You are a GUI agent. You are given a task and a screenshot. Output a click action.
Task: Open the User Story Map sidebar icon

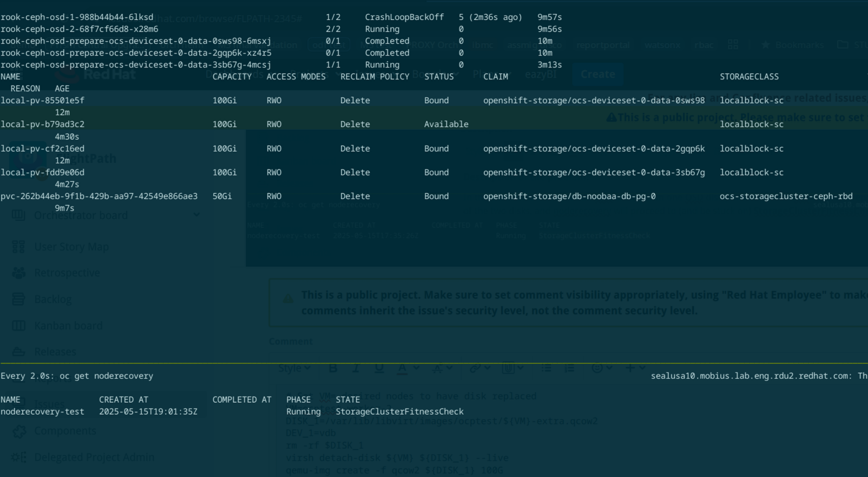18,247
